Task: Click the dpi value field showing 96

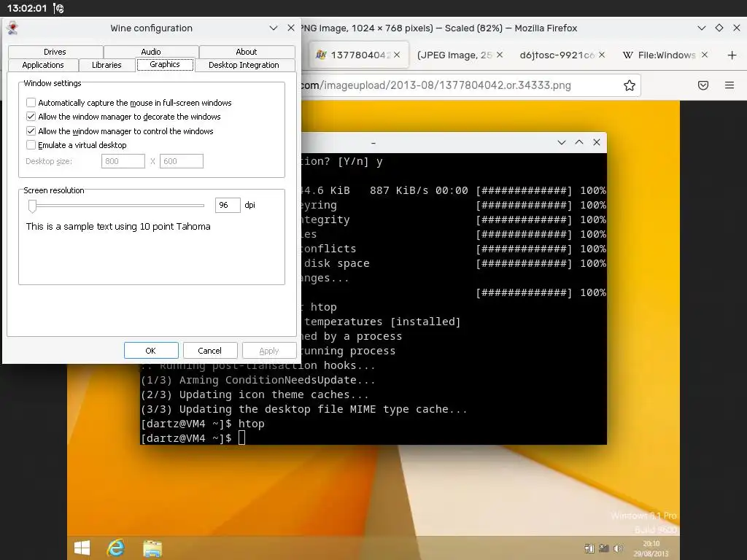Action: point(228,205)
